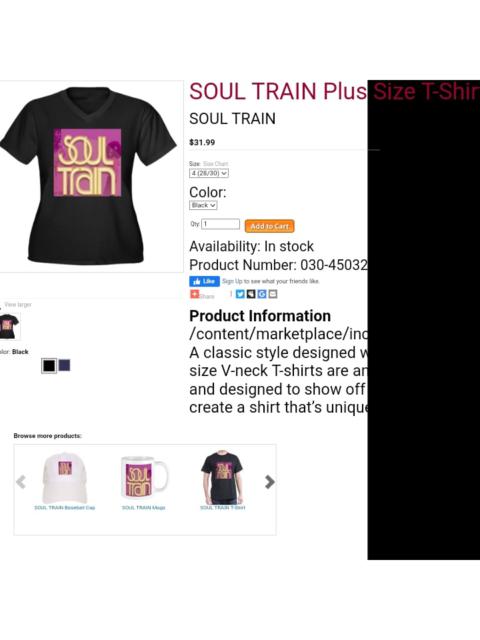Screen dimensions: 480x640
Task: Expand the Color dropdown set to Black
Action: [203, 205]
